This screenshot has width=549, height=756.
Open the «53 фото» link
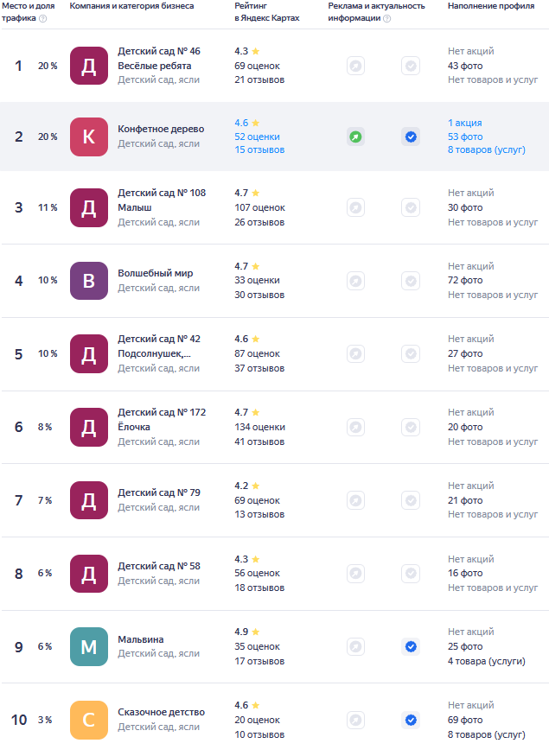pyautogui.click(x=465, y=137)
